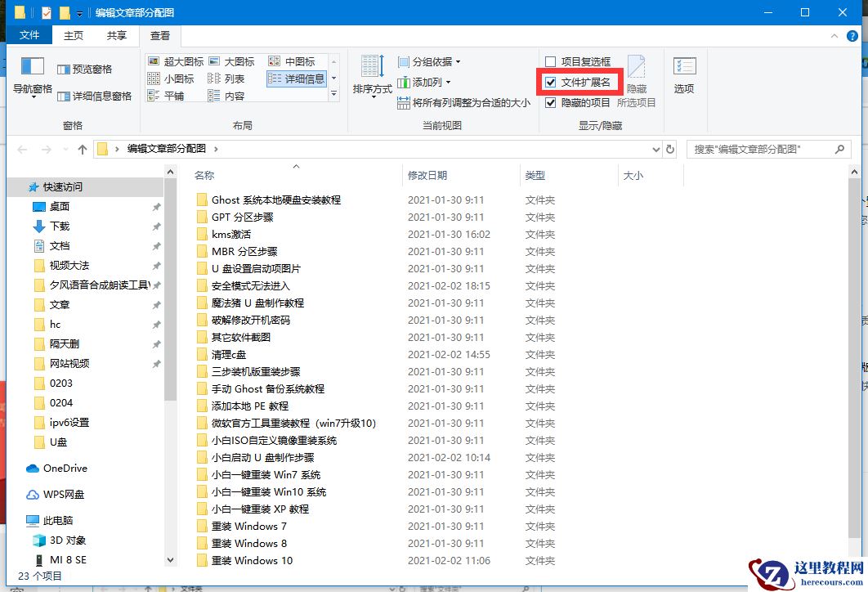Open the 文件 menu
Viewport: 868px width, 592px height.
point(30,35)
